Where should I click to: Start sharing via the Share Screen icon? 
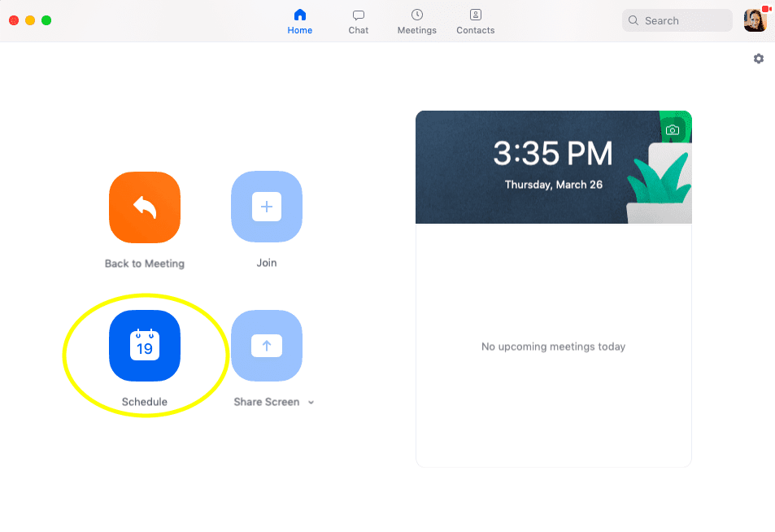click(267, 346)
